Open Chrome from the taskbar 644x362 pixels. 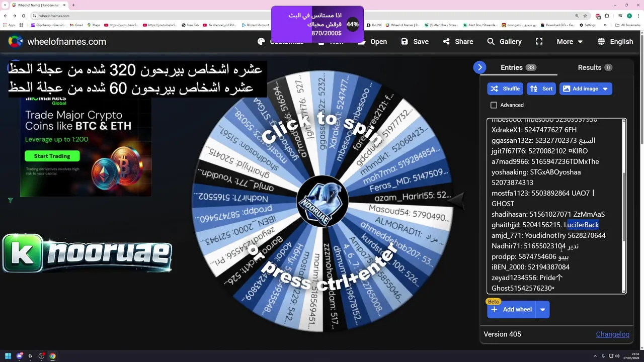pos(52,356)
